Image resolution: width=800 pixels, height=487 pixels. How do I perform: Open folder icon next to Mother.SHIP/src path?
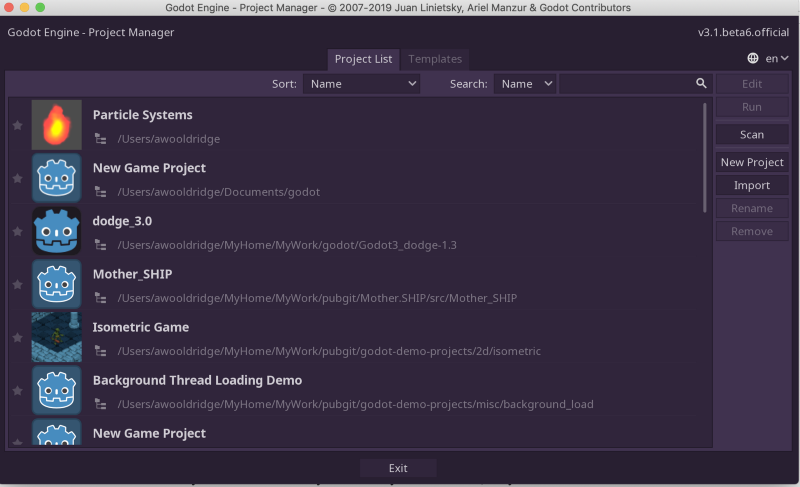(x=101, y=298)
